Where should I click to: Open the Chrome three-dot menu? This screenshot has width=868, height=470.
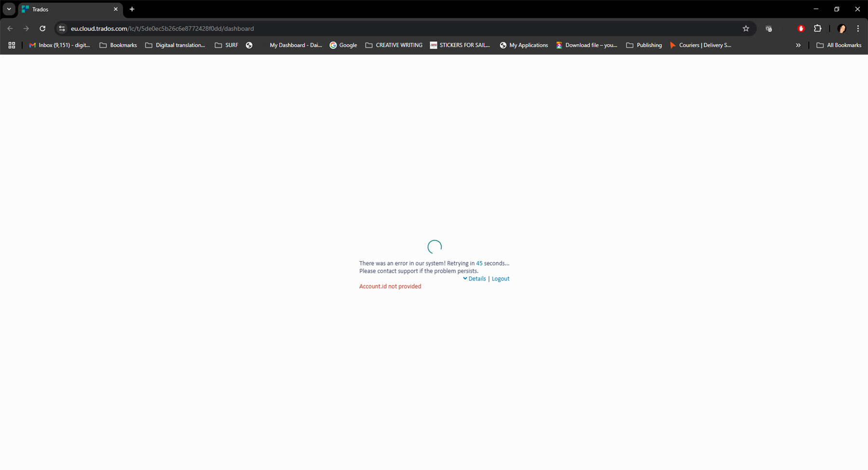(858, 28)
